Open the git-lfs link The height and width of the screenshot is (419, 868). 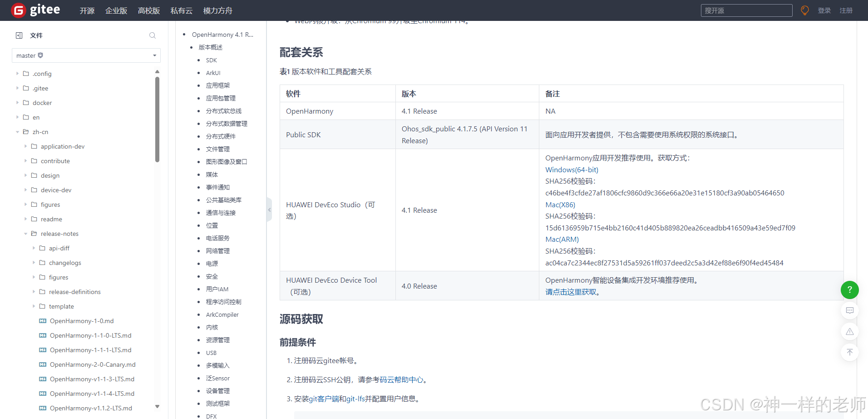(355, 399)
